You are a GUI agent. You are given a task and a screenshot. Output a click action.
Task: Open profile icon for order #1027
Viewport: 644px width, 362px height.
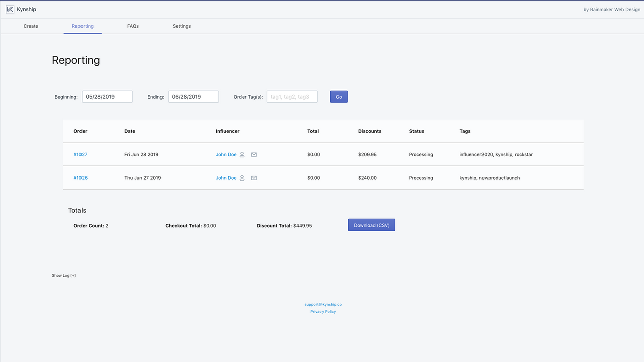[x=242, y=155]
